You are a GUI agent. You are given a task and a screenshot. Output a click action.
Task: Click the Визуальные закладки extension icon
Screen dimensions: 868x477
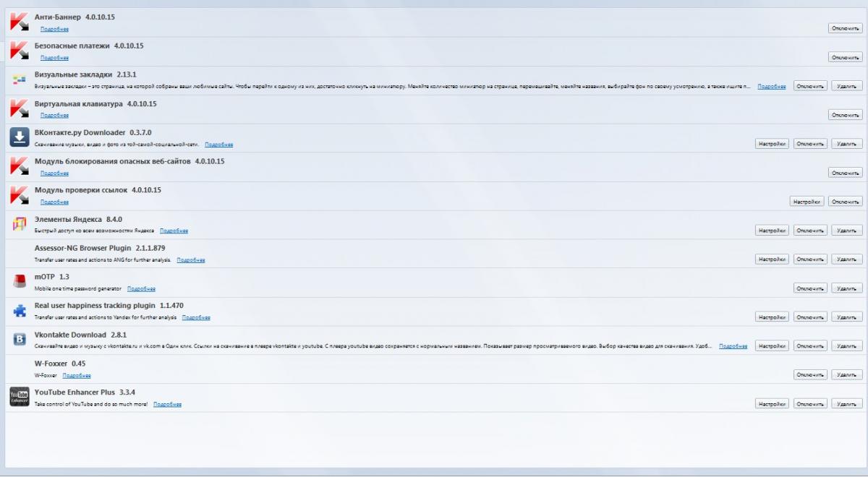[x=20, y=80]
